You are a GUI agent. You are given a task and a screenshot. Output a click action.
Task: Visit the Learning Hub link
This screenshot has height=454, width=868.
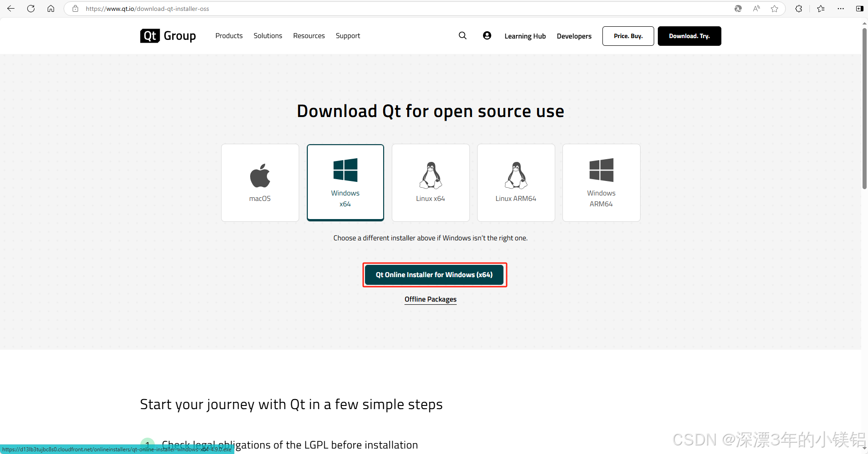coord(525,36)
